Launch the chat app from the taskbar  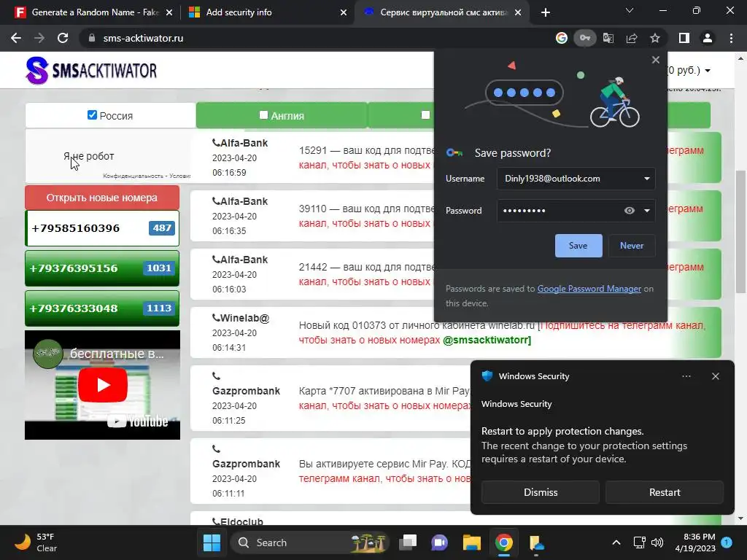(439, 542)
